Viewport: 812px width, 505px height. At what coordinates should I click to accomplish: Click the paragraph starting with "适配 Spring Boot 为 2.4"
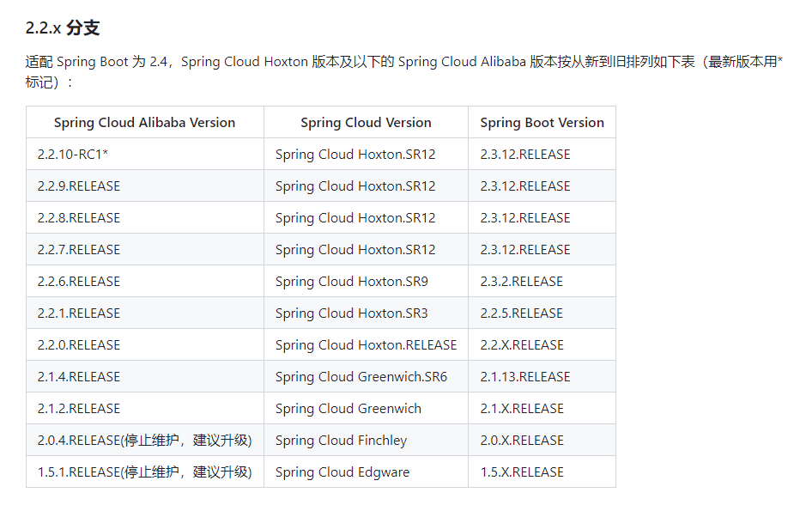(404, 71)
